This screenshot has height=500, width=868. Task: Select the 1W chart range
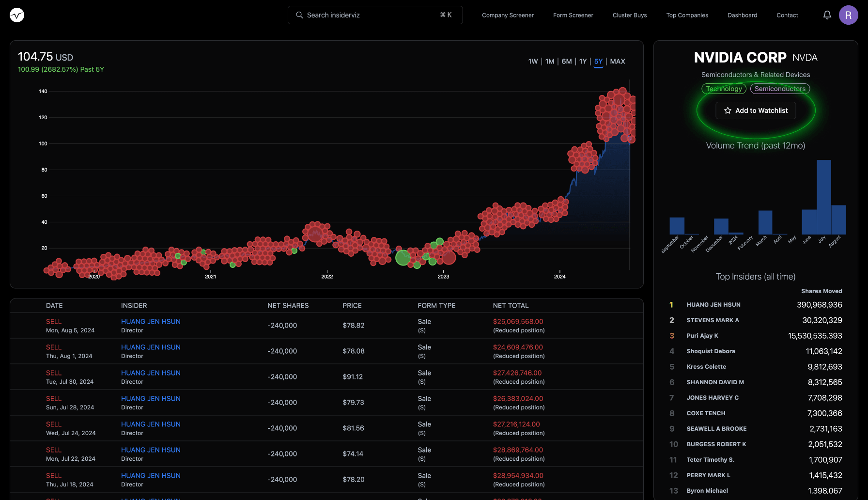[533, 62]
